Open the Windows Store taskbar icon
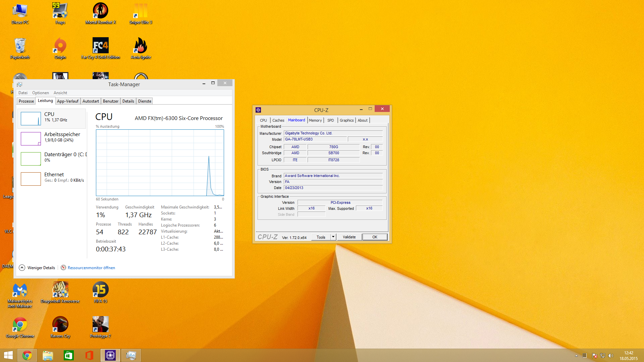This screenshot has height=362, width=644. coord(68,355)
